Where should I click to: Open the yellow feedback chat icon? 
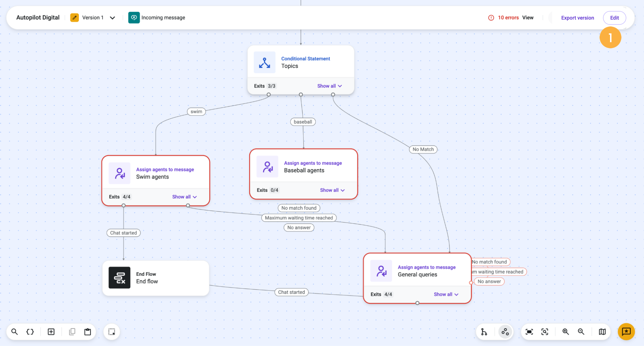pos(626,332)
